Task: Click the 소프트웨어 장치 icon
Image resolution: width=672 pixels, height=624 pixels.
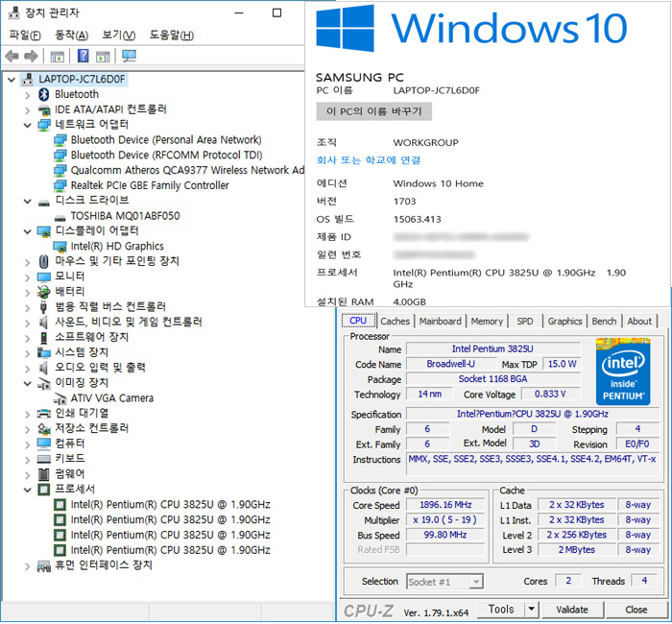Action: click(x=43, y=337)
